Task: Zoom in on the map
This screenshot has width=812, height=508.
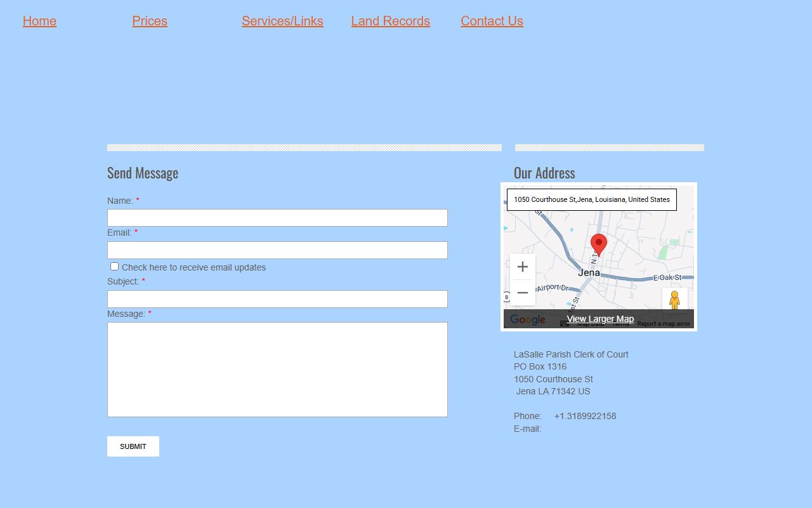Action: (x=523, y=267)
